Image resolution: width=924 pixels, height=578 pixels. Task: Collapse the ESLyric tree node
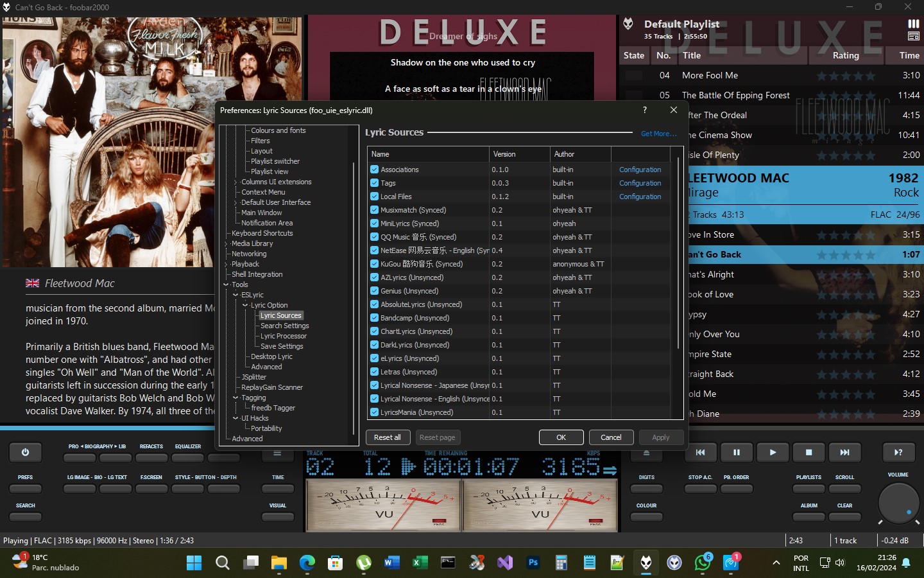[235, 295]
